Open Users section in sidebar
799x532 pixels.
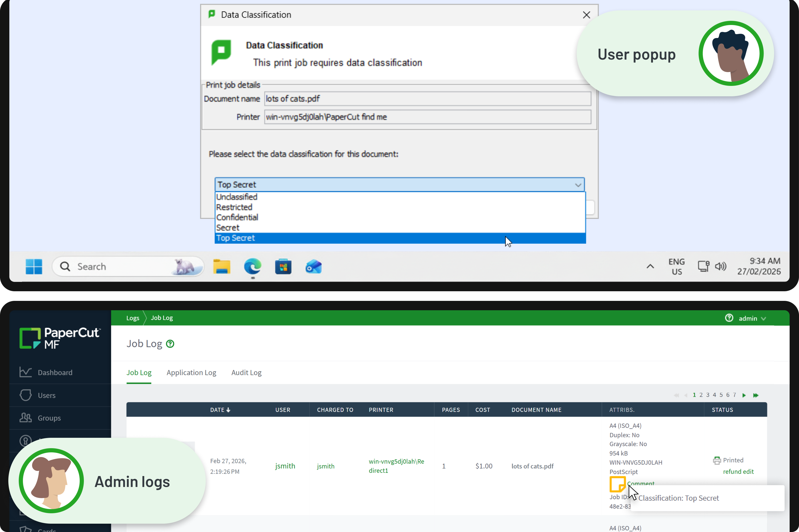47,395
